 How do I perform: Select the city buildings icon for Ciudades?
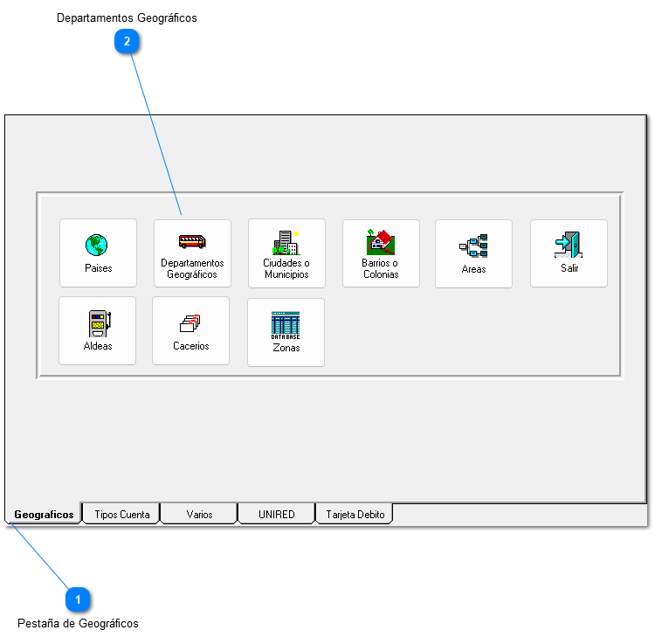click(286, 242)
